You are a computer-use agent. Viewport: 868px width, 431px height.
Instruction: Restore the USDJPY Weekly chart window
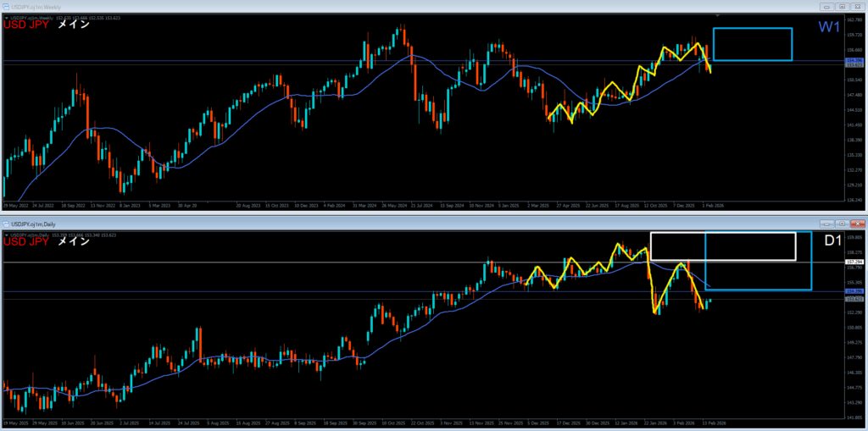(843, 8)
